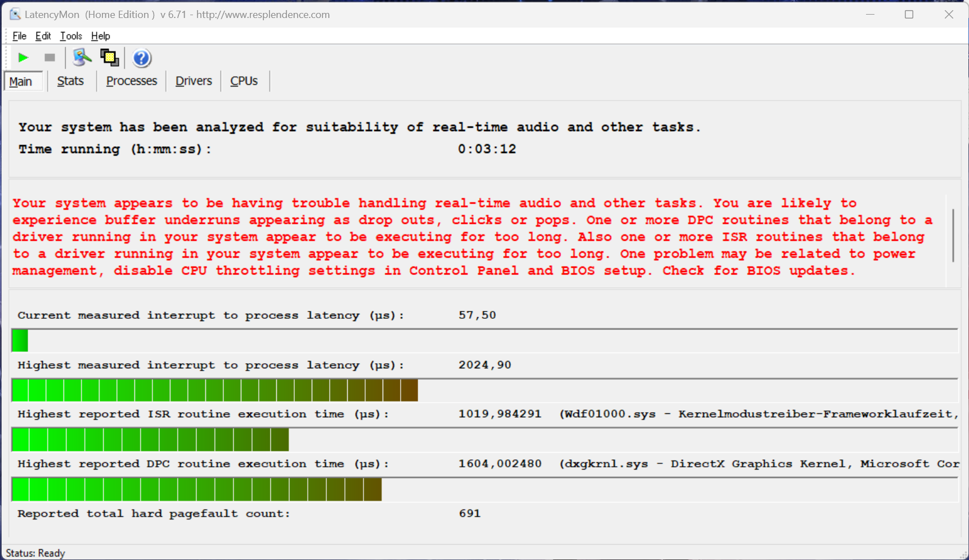Image resolution: width=969 pixels, height=560 pixels.
Task: Open help with the blue question mark icon
Action: [142, 58]
